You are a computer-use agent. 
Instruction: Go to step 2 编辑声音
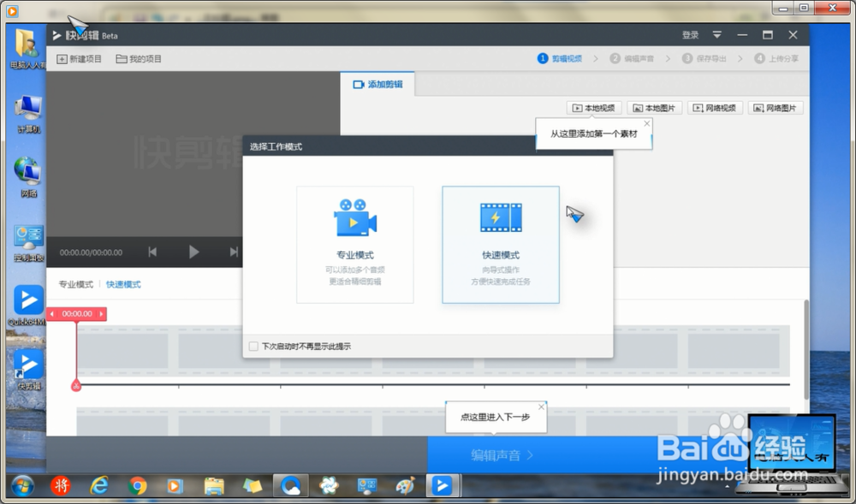click(632, 58)
